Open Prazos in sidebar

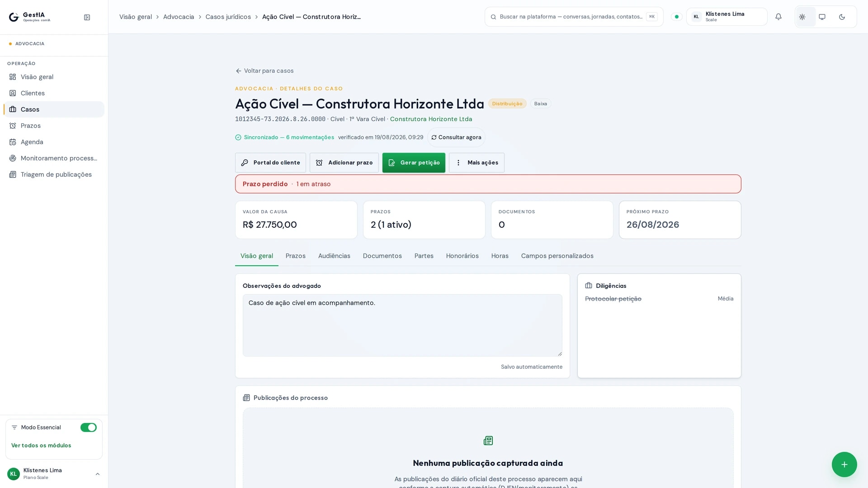(x=54, y=126)
